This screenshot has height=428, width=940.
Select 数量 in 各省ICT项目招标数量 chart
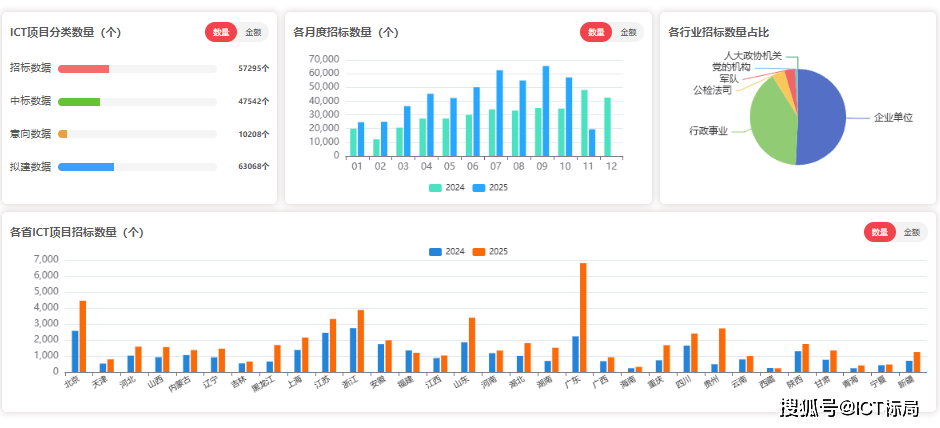point(880,232)
